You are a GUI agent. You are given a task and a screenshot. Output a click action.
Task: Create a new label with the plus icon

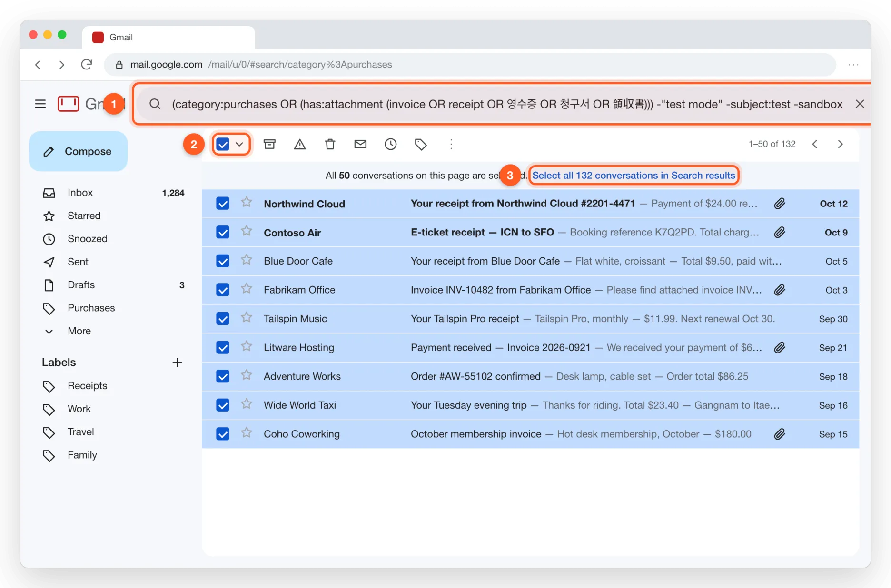pyautogui.click(x=177, y=363)
